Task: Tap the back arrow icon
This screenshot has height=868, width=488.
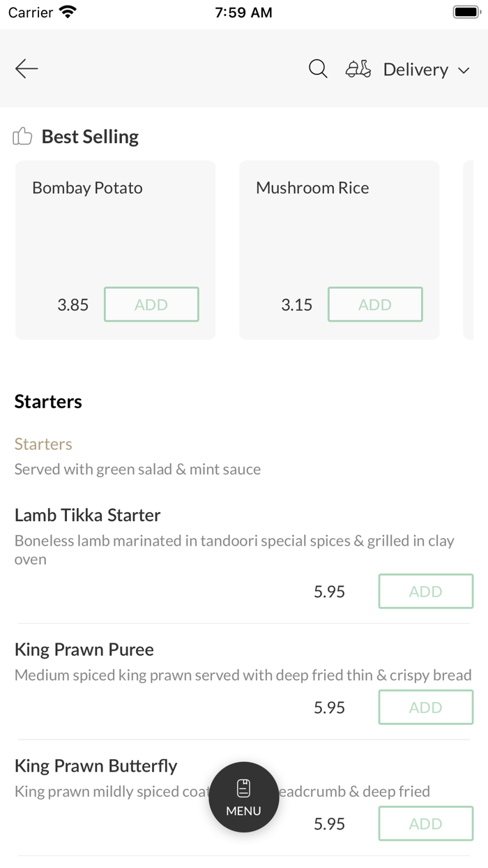Action: [x=26, y=68]
